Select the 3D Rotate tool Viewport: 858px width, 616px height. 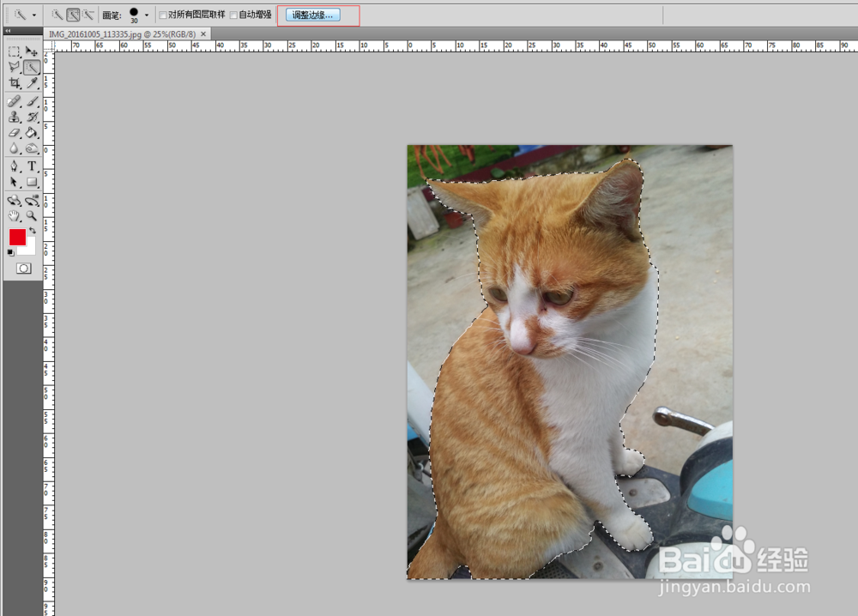pyautogui.click(x=15, y=200)
